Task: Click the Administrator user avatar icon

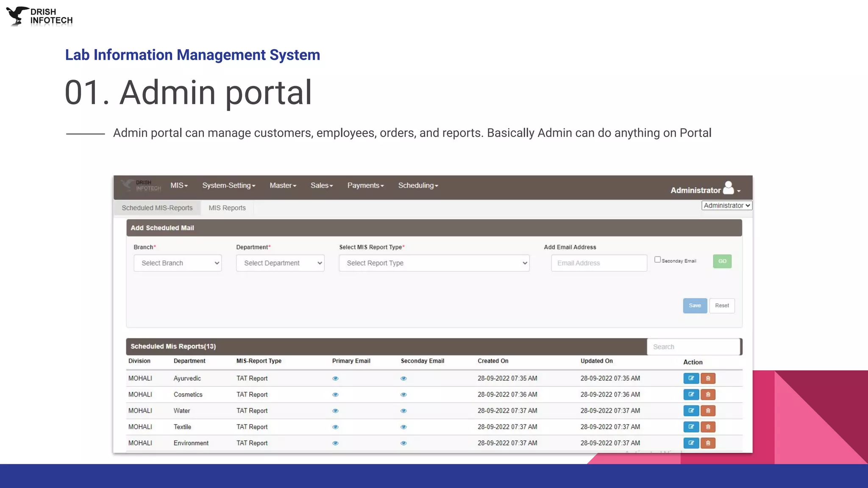Action: pos(728,188)
